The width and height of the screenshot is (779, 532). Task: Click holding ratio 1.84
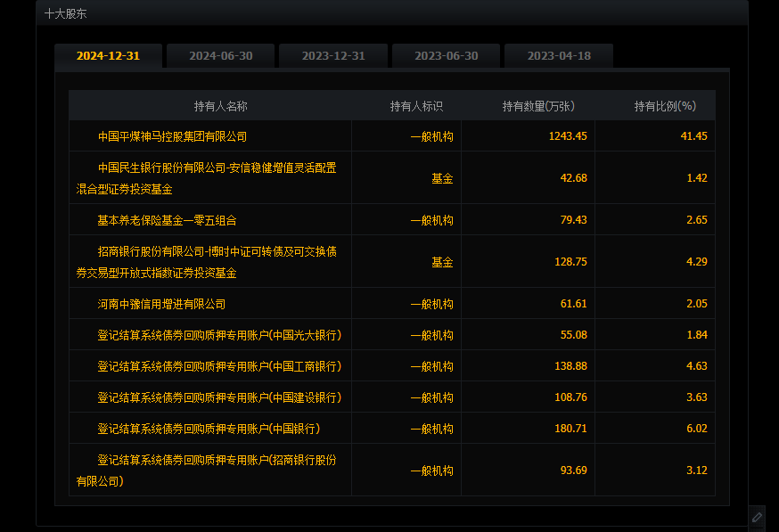point(697,335)
